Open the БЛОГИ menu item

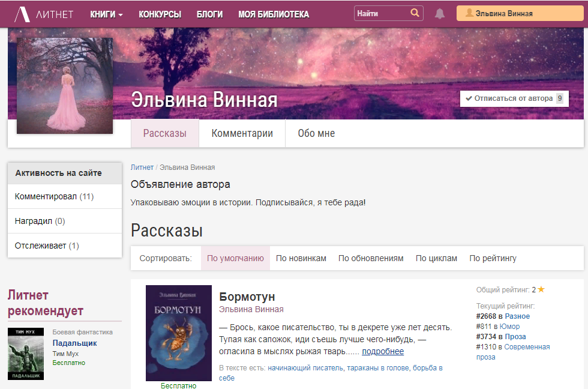(x=209, y=13)
